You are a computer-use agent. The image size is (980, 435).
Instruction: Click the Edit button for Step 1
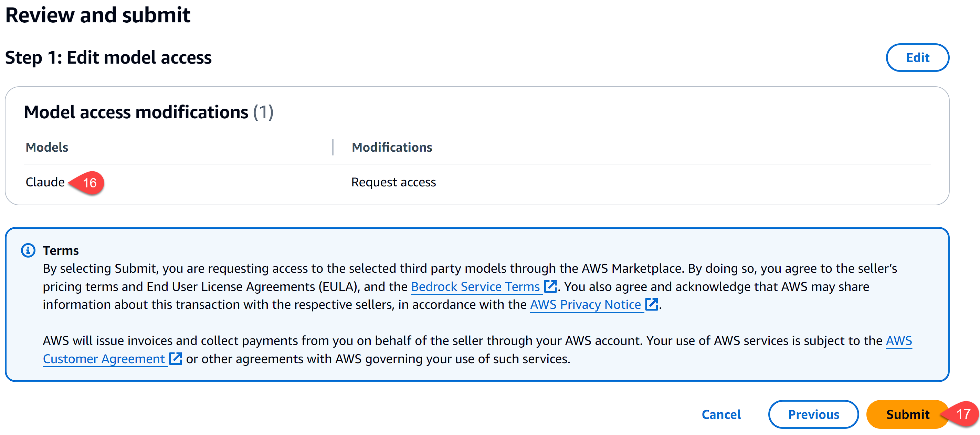pyautogui.click(x=917, y=58)
